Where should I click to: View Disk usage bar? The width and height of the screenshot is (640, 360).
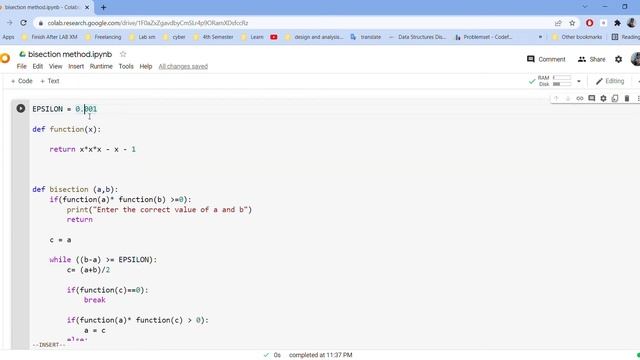click(x=562, y=84)
